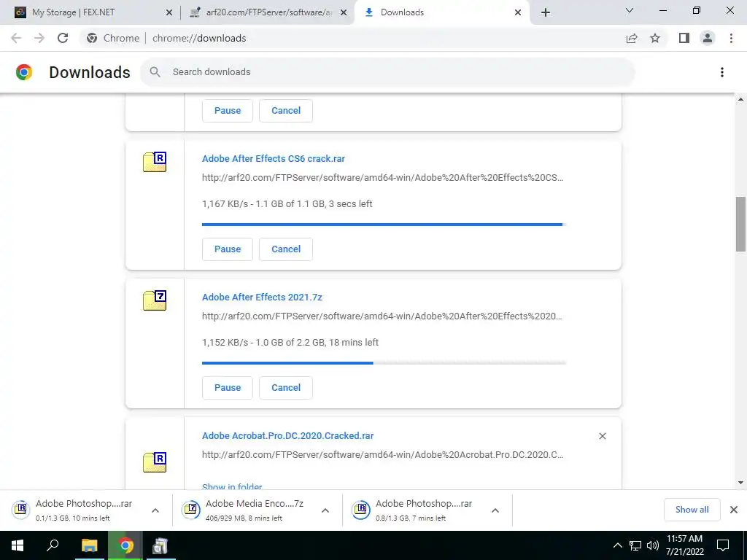Close the My Storage FEX.NET tab

pyautogui.click(x=169, y=12)
